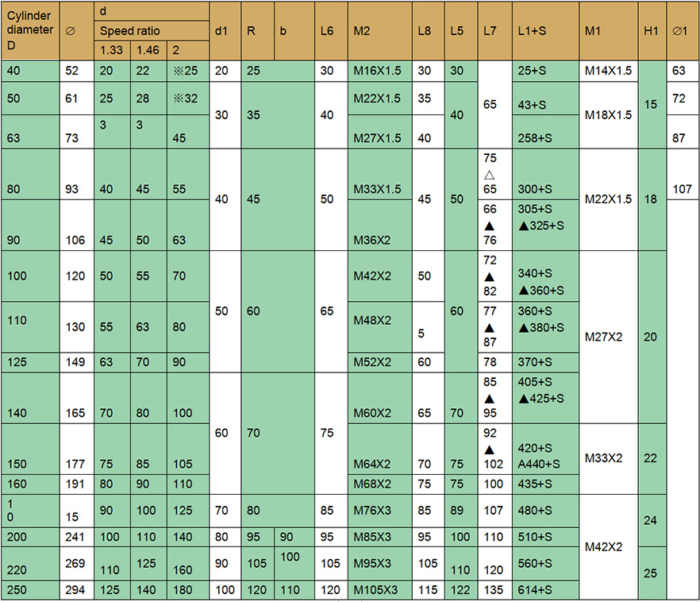This screenshot has width=700, height=602.
Task: Click the "M68X2" cell
Action: tap(380, 484)
